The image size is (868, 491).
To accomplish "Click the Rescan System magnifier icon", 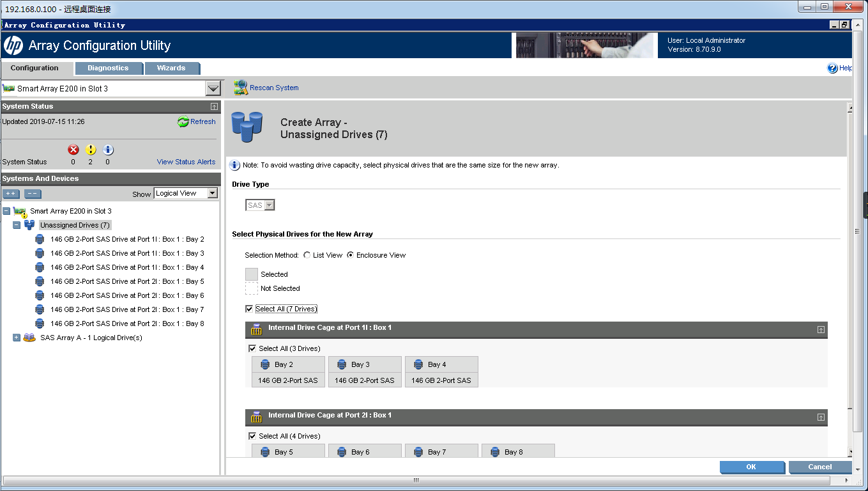I will tap(240, 88).
